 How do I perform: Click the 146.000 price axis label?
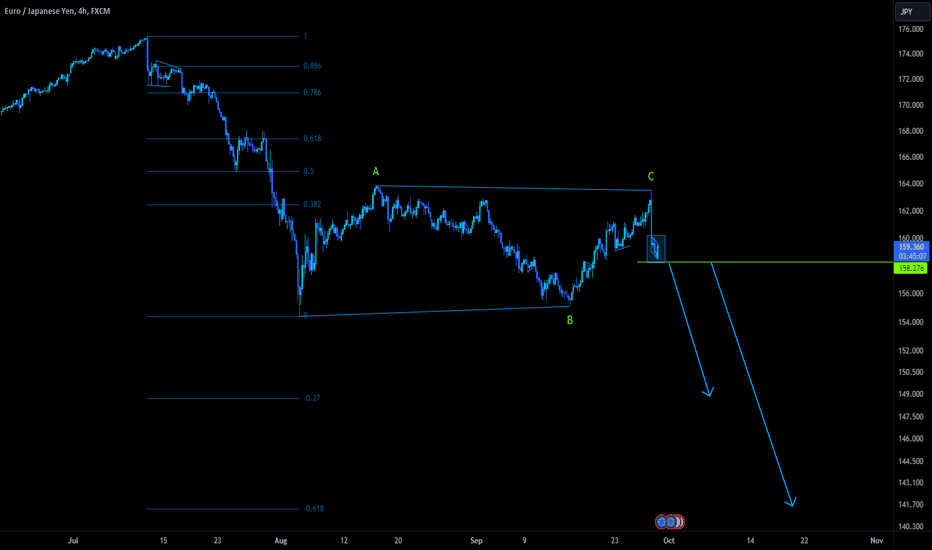[911, 439]
